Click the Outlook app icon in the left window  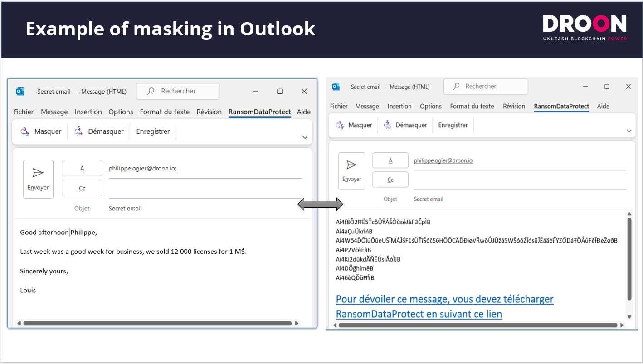(20, 92)
